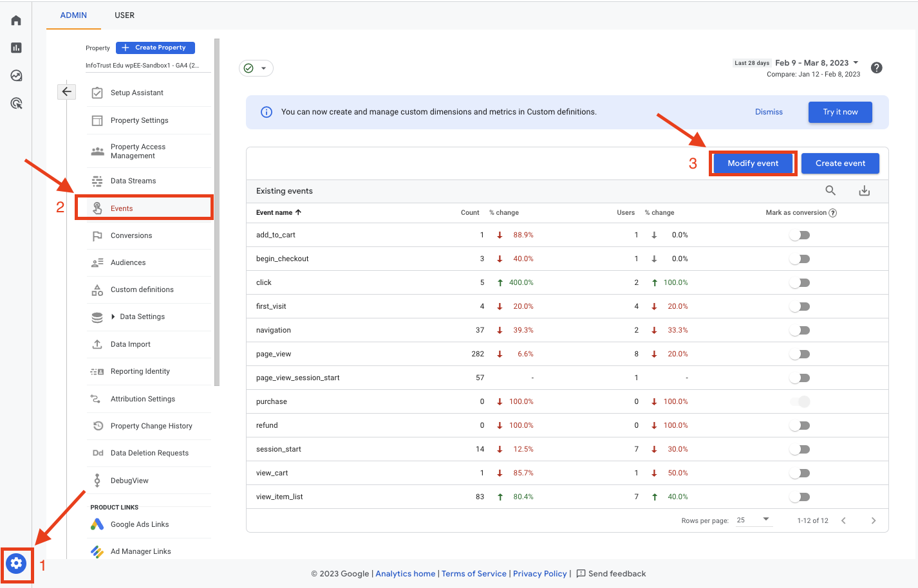Switch to the USER tab
Image resolution: width=918 pixels, height=588 pixels.
click(124, 15)
